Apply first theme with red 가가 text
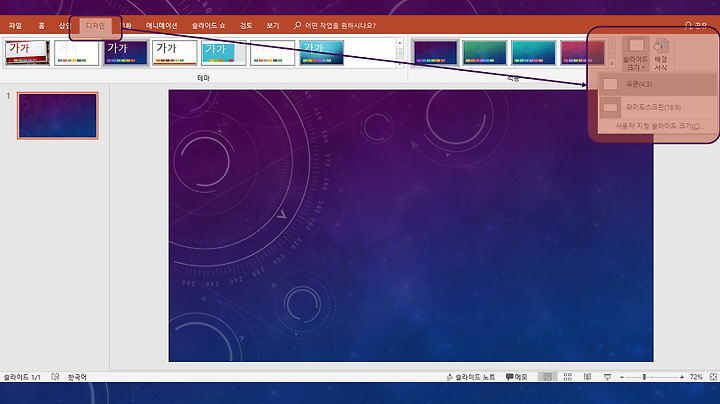This screenshot has width=720, height=404. pos(28,53)
